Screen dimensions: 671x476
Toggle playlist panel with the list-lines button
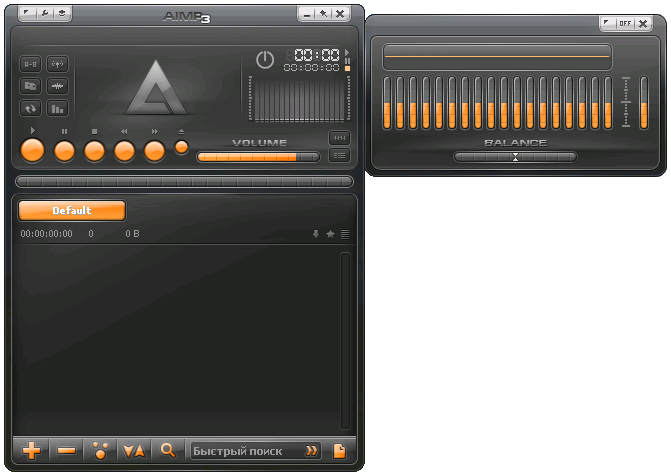[x=339, y=155]
